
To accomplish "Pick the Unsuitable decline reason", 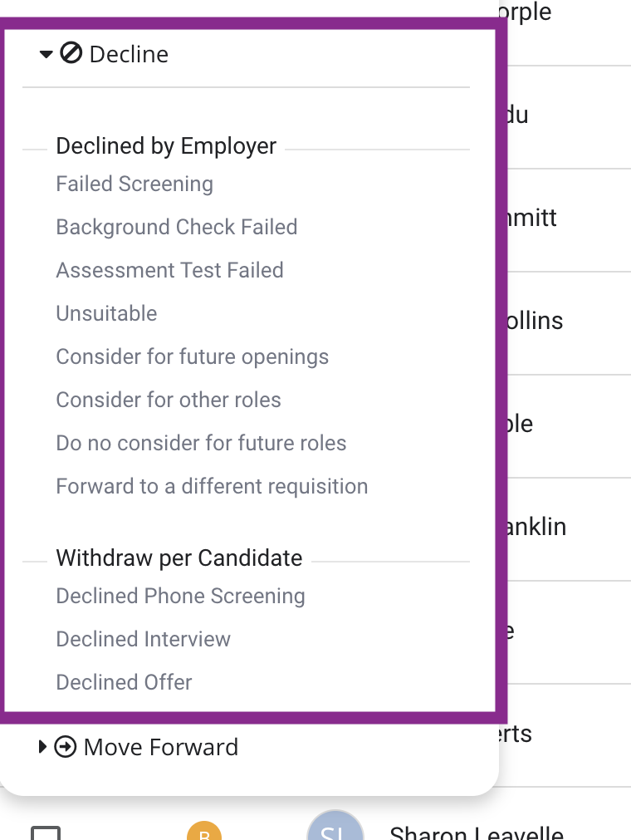I will coord(106,313).
